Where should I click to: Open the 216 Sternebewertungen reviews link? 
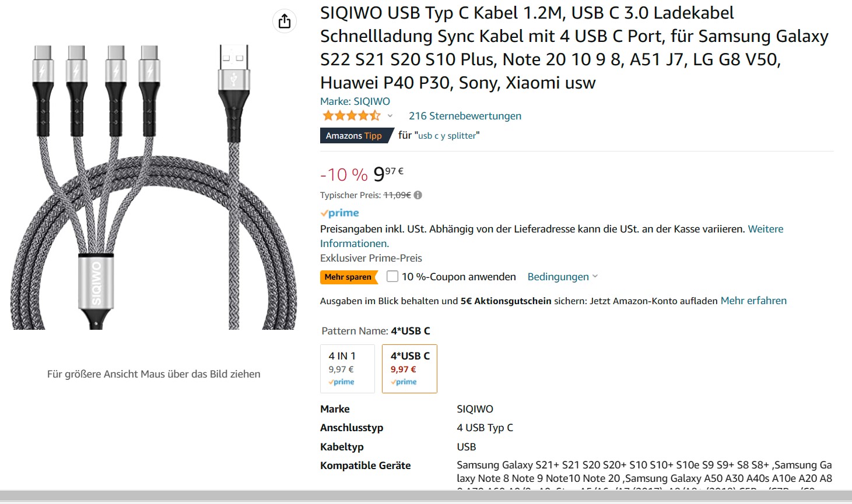(x=465, y=116)
